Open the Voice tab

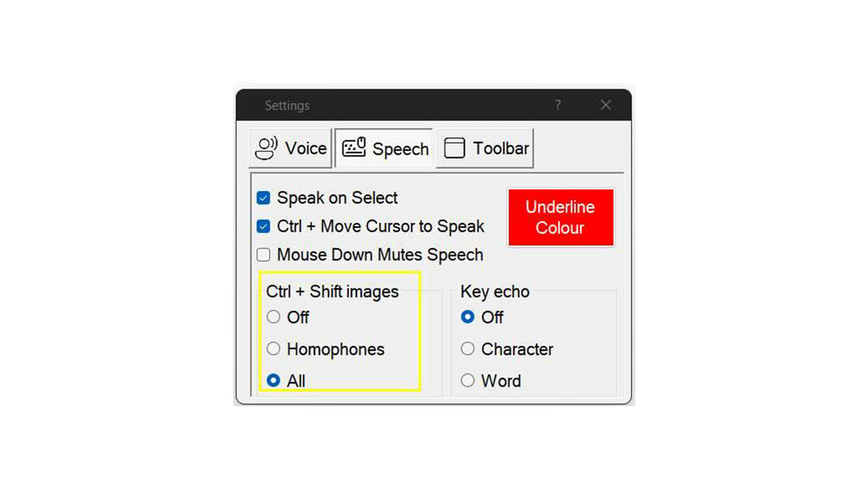click(290, 148)
